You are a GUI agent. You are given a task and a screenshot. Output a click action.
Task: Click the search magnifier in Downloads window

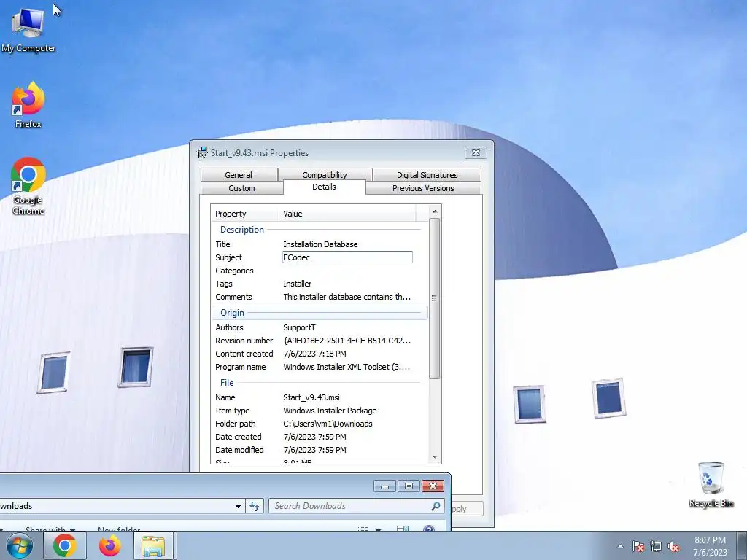[x=436, y=506]
